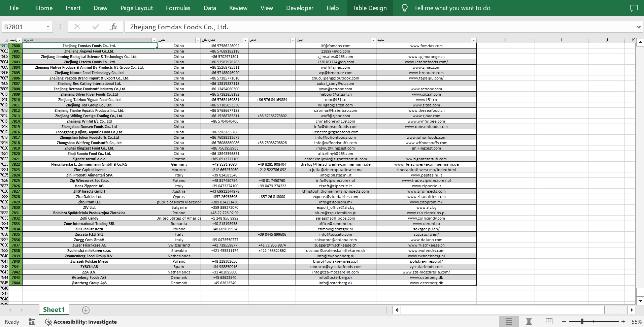Open the Comments pane icon
The height and width of the screenshot is (327, 644).
click(x=634, y=8)
